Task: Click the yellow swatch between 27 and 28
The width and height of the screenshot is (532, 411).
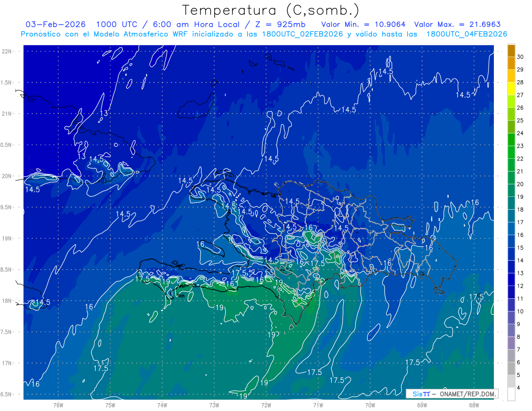Action: [x=512, y=89]
